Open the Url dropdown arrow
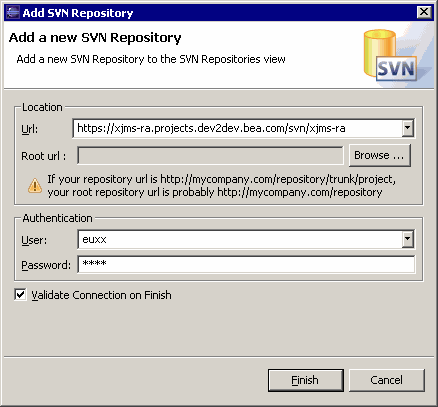 pyautogui.click(x=408, y=128)
